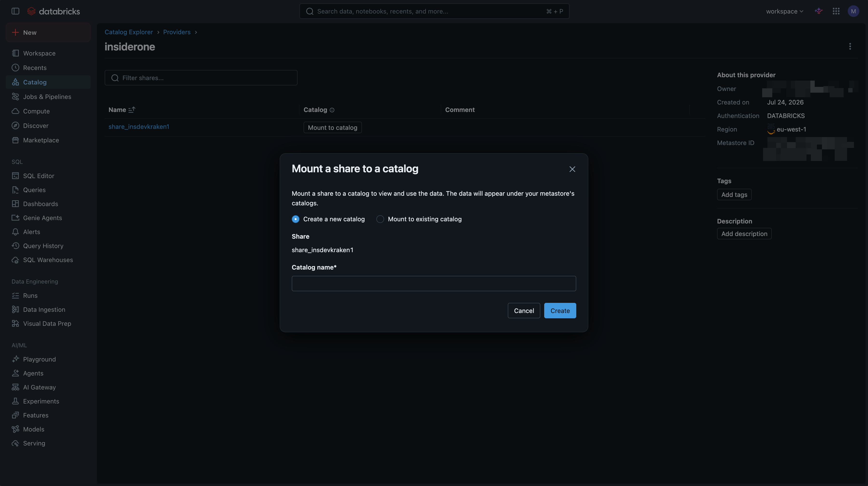Screen dimensions: 868x486
Task: Click the Agents icon
Action: tap(15, 373)
